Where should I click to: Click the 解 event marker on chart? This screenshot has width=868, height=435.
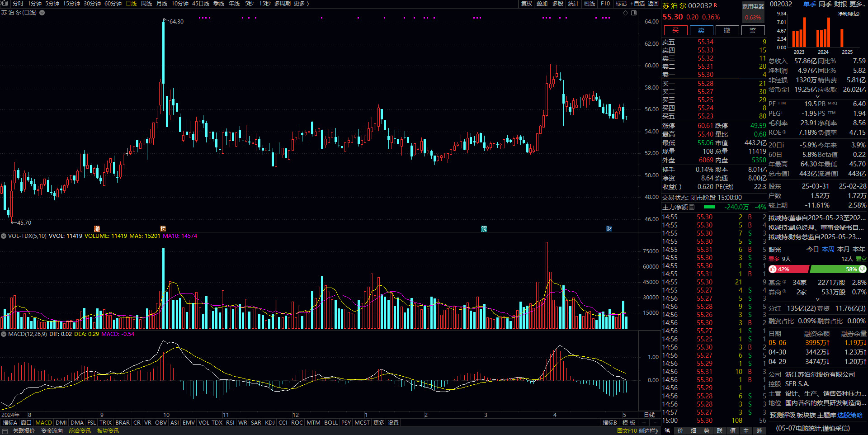tap(484, 229)
